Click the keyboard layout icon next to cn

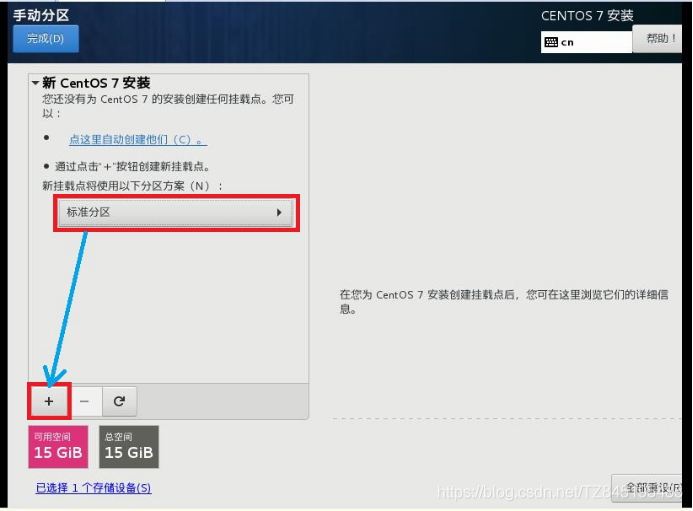pyautogui.click(x=551, y=42)
